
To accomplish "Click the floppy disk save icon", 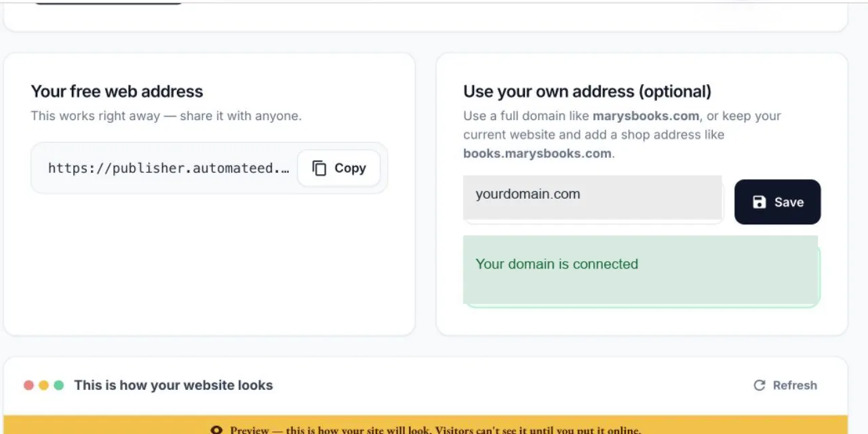I will 759,202.
